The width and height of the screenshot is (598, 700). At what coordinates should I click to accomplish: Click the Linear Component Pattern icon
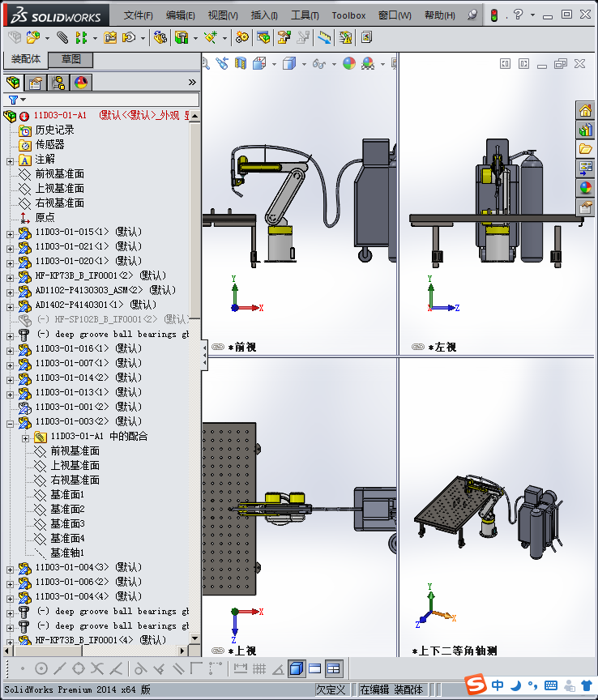[81, 38]
